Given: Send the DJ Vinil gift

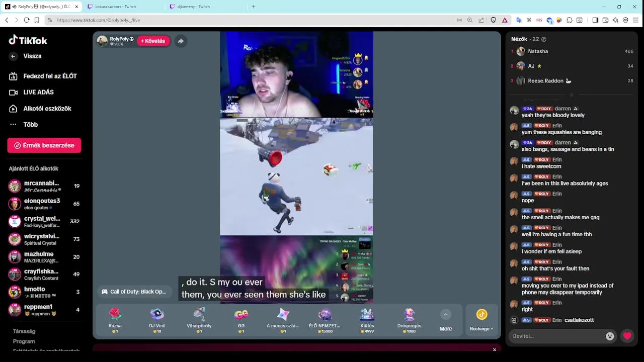Looking at the screenshot, I should [x=157, y=320].
